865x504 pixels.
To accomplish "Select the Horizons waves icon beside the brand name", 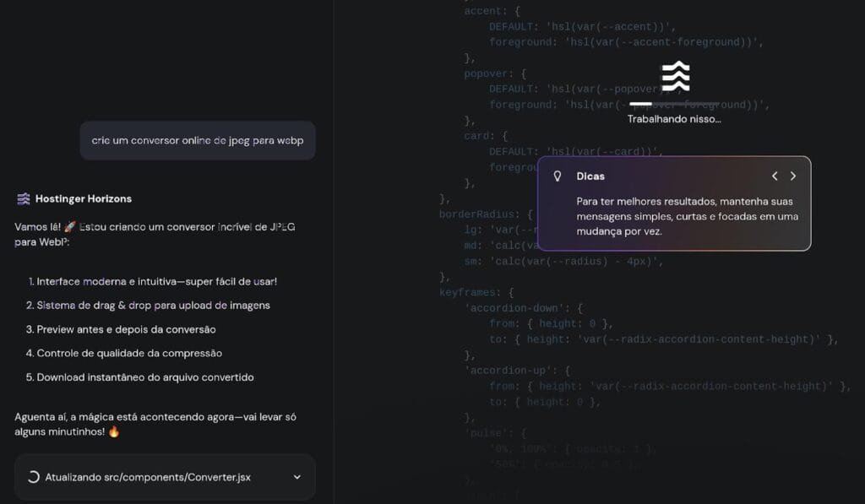I will (24, 198).
